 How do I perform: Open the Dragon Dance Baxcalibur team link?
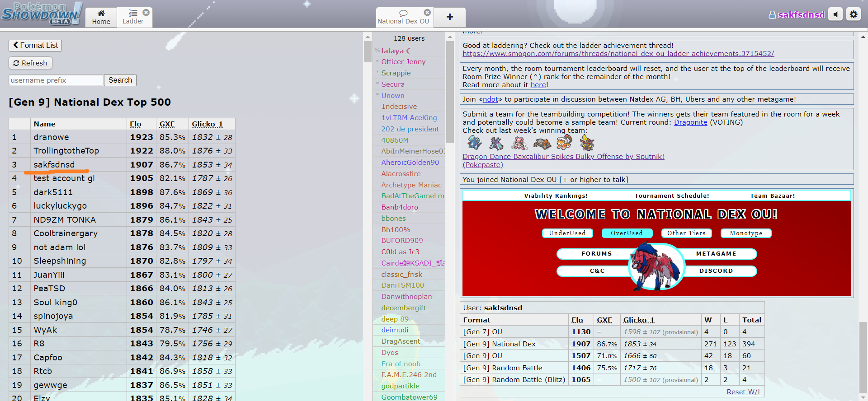[563, 156]
